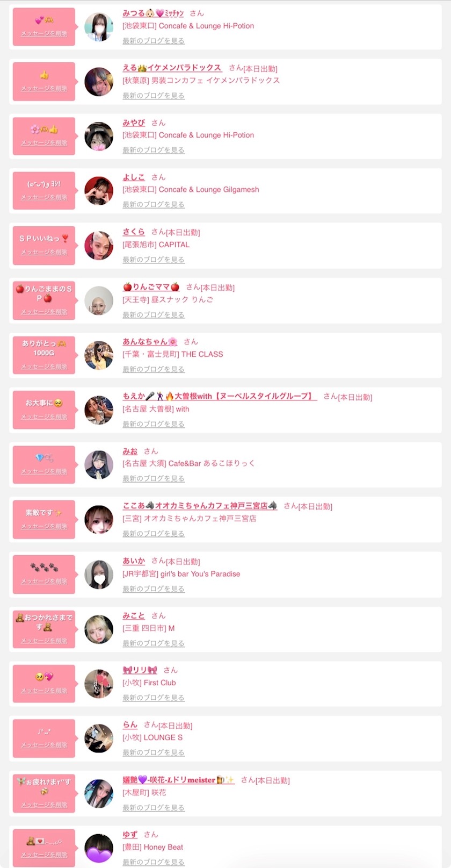The width and height of the screenshot is (451, 868).
Task: Delete the '素敵です' message
Action: coord(44,526)
